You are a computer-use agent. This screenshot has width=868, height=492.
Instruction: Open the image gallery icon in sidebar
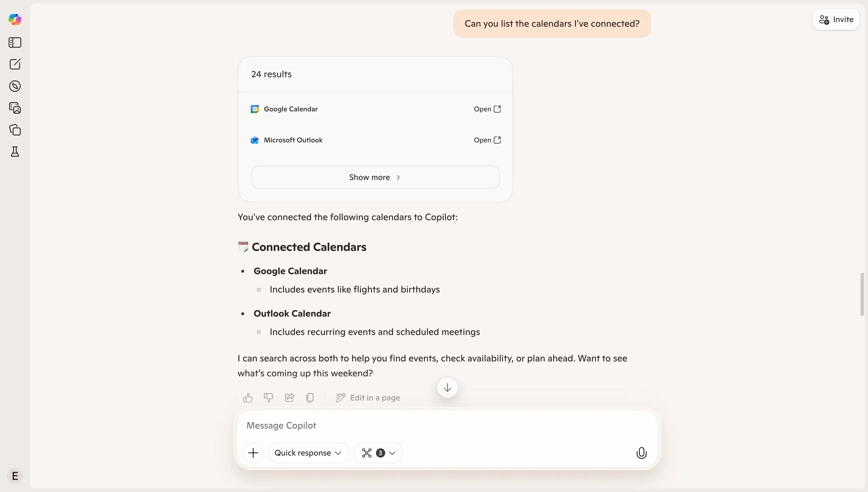point(15,107)
